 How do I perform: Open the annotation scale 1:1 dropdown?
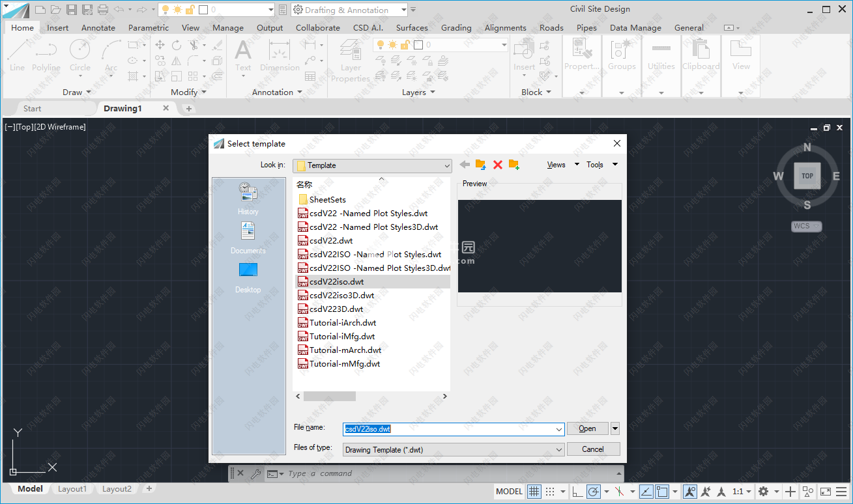[742, 492]
